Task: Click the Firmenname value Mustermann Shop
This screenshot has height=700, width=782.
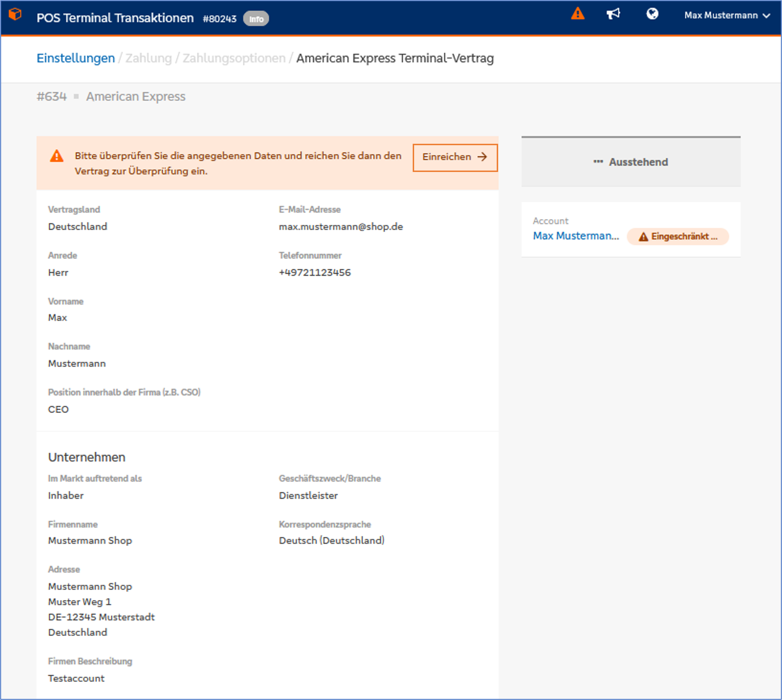Action: [x=90, y=541]
